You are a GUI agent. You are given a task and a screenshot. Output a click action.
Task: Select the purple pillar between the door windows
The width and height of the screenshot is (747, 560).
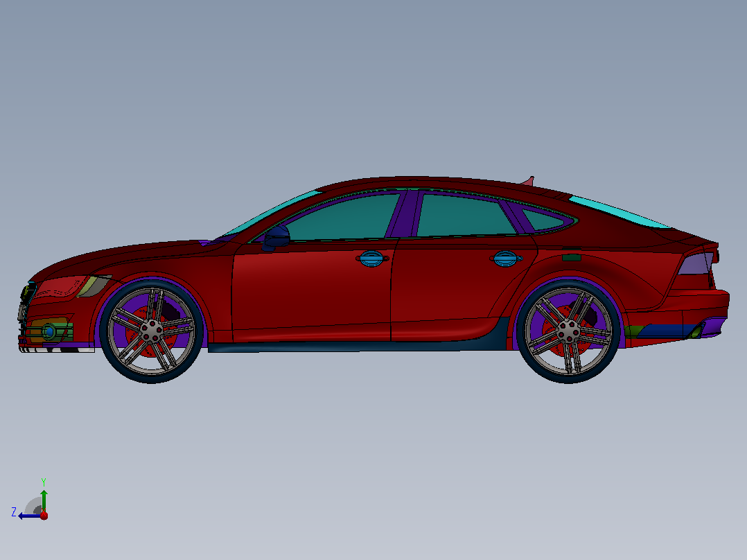click(x=404, y=213)
